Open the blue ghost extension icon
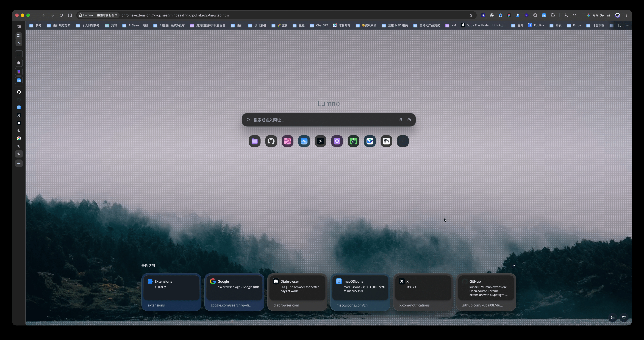644x340 pixels. point(518,15)
